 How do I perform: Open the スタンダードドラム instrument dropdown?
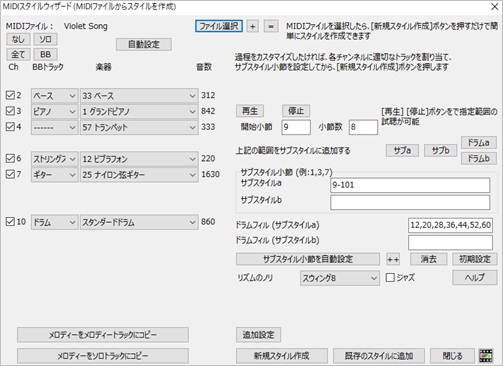pyautogui.click(x=139, y=222)
